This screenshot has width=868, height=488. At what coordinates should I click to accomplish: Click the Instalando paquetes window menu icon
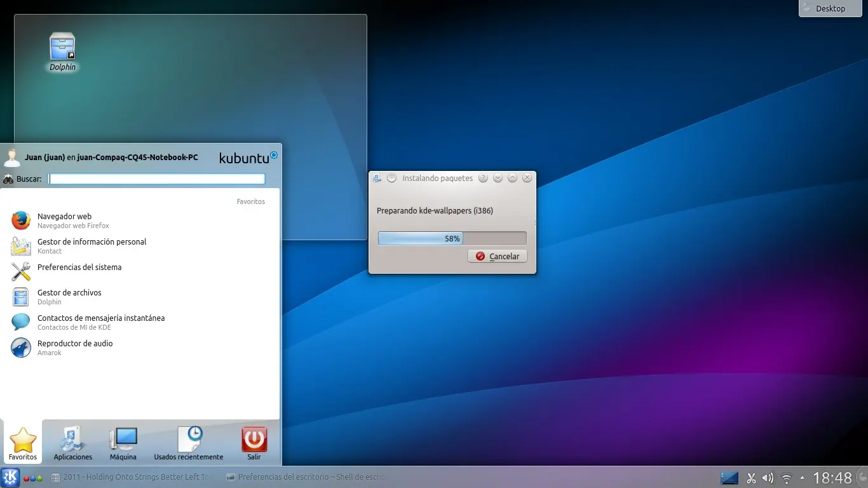coord(377,179)
